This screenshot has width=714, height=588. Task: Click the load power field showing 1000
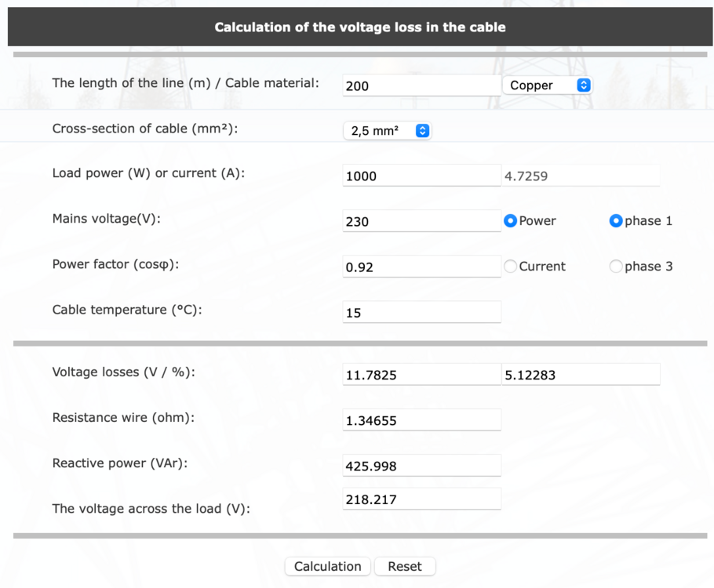[x=421, y=176]
